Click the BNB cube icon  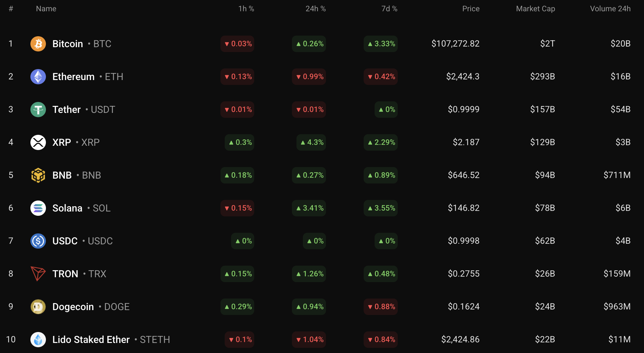tap(38, 175)
